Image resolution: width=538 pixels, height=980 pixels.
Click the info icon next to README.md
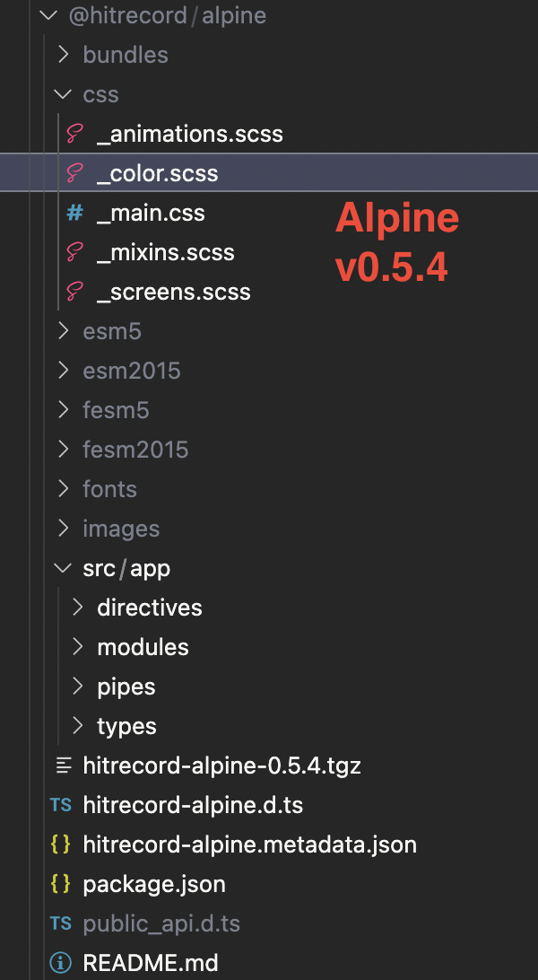pyautogui.click(x=60, y=962)
